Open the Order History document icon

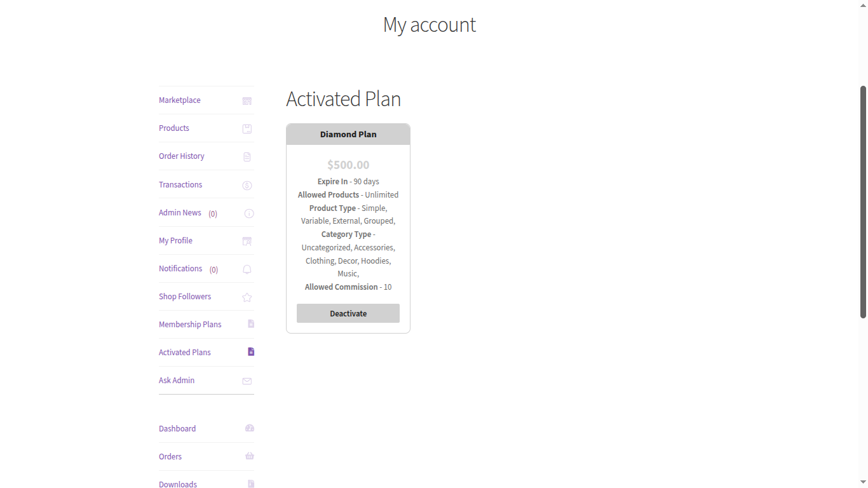247,156
